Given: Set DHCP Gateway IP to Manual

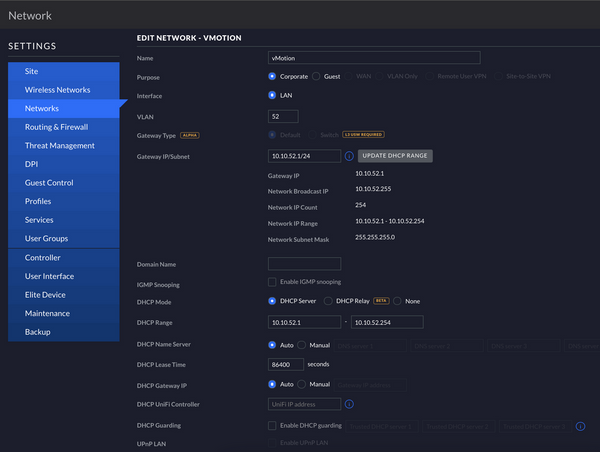Looking at the screenshot, I should [302, 384].
